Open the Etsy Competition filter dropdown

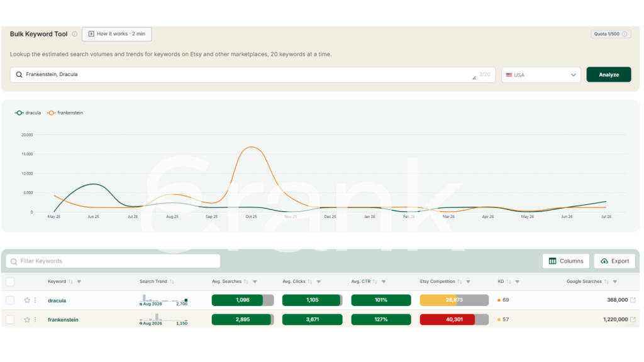pyautogui.click(x=468, y=282)
